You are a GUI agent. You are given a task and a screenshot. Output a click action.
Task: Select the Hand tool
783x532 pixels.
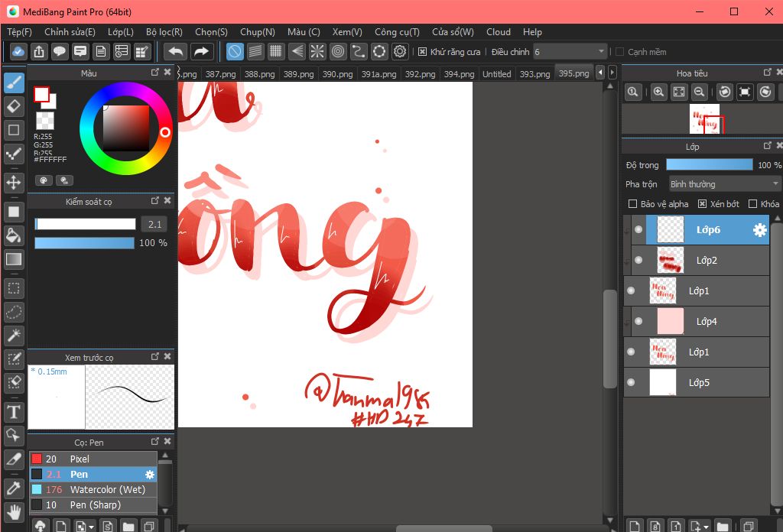14,512
